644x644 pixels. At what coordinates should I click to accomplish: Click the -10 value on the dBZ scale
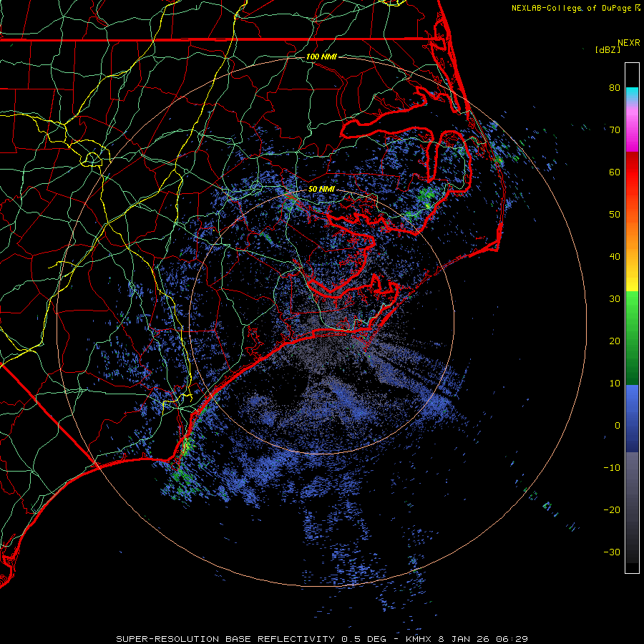click(x=612, y=467)
